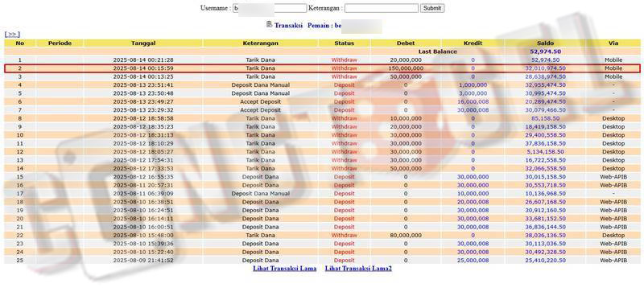Click the Keterangan input field
Screen dimensions: 644x296
click(381, 8)
